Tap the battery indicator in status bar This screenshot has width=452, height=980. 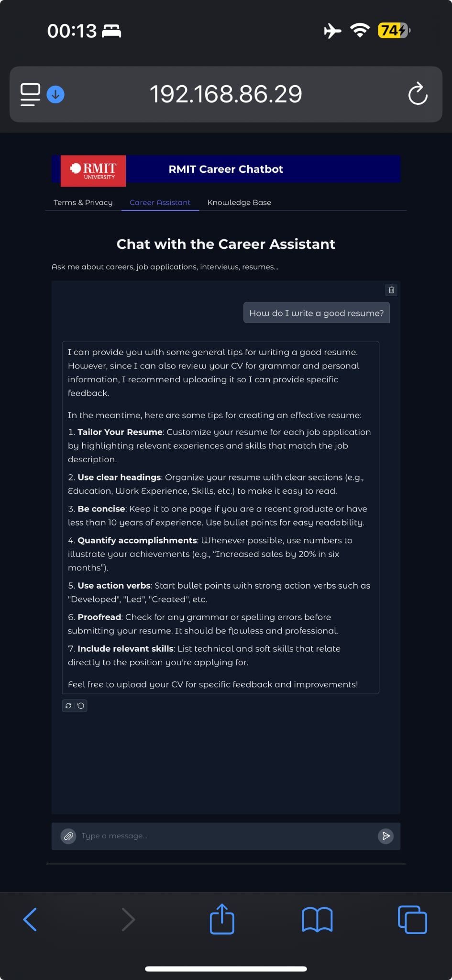[x=394, y=31]
